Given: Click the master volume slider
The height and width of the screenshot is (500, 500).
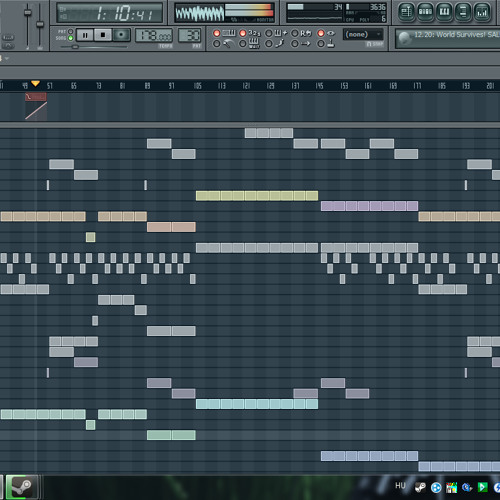Looking at the screenshot, I should (x=28, y=13).
